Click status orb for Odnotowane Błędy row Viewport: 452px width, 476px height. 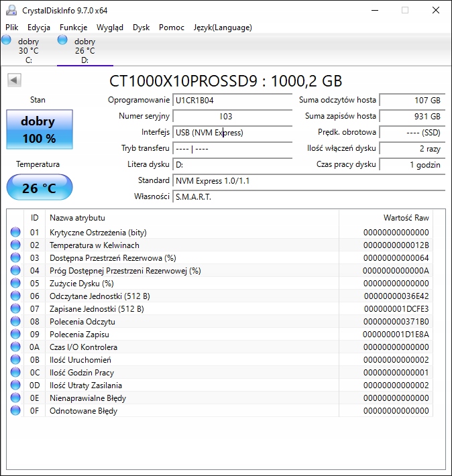[x=15, y=411]
